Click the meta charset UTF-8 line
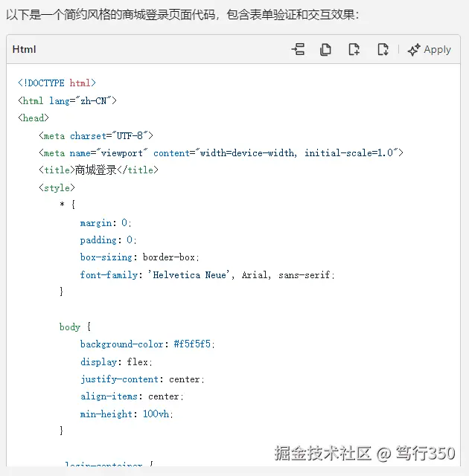The height and width of the screenshot is (476, 469). [x=96, y=135]
